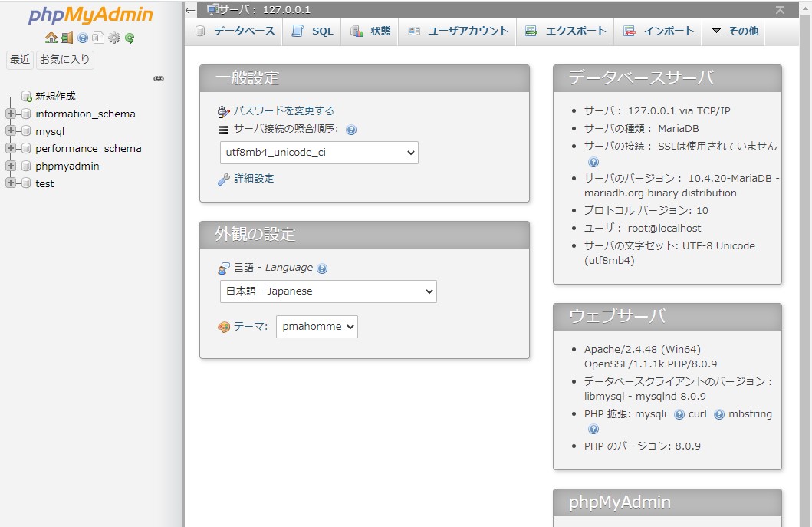This screenshot has width=812, height=527.
Task: Switch to the SQL tab
Action: coord(313,31)
